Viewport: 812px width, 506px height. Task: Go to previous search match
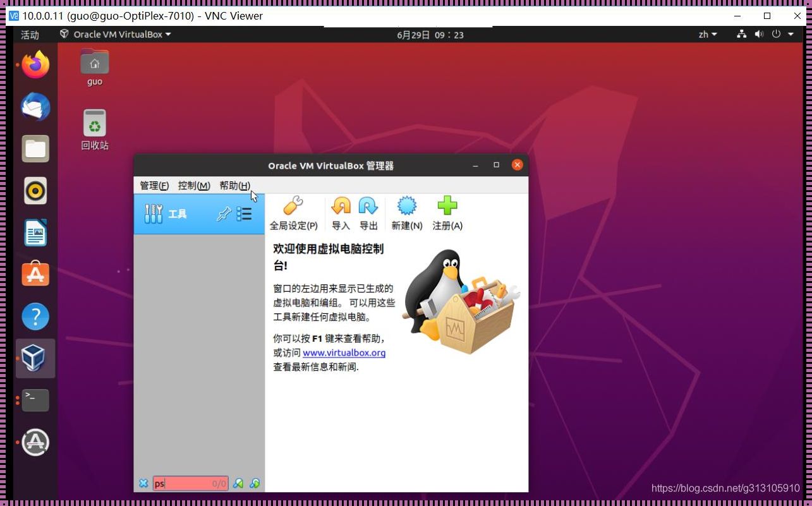tap(238, 483)
